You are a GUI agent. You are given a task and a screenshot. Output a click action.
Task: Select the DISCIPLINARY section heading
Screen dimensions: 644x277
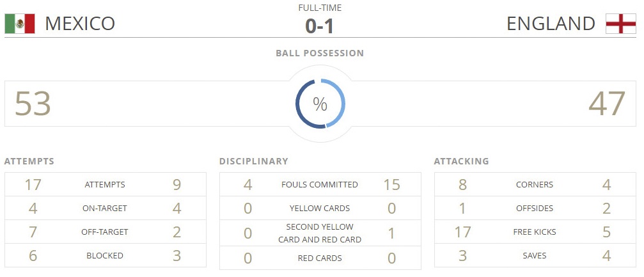pos(253,161)
